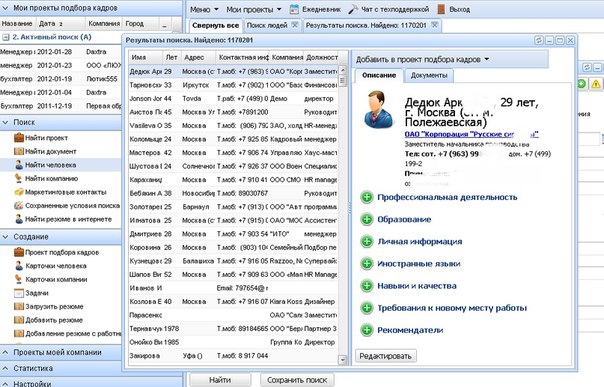Select project row dated 2012-01-28
Viewport: 604px width, 387px height.
coord(61,52)
